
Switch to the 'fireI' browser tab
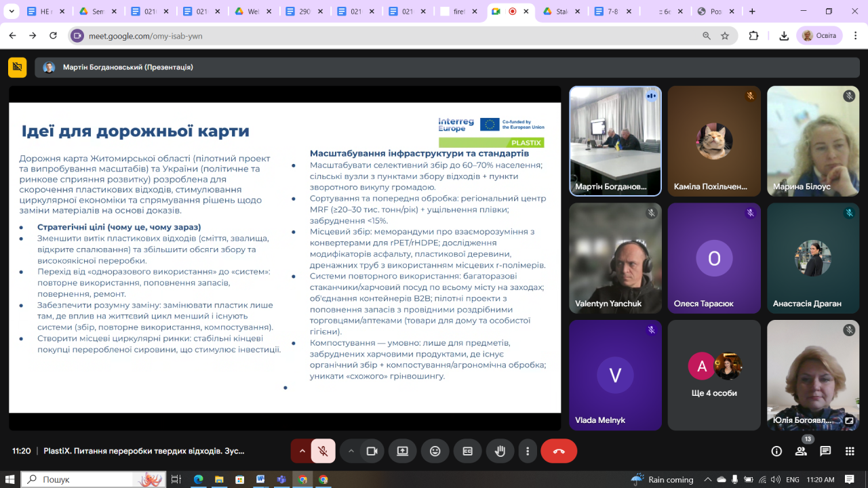point(455,12)
